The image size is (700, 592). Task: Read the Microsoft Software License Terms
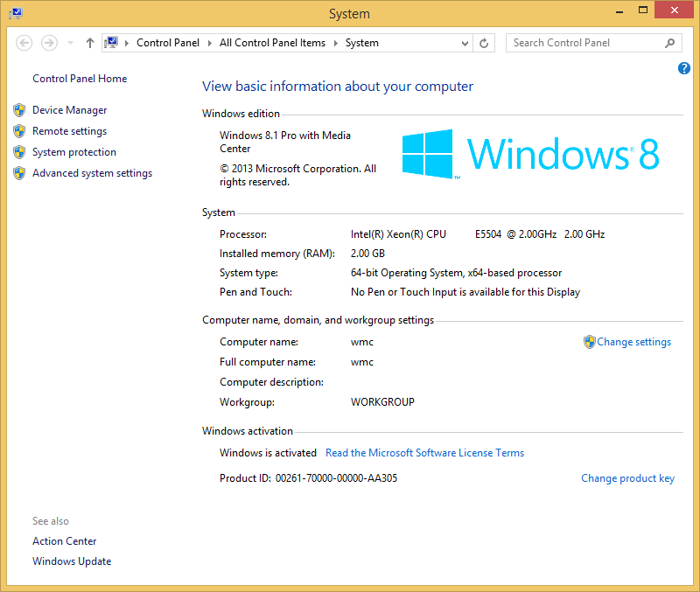424,452
